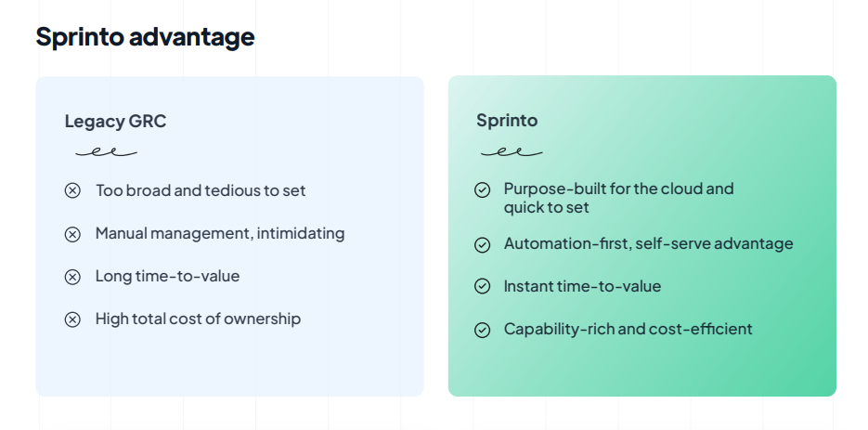868x430 pixels.
Task: Select the Long time-to-value text
Action: pos(167,276)
